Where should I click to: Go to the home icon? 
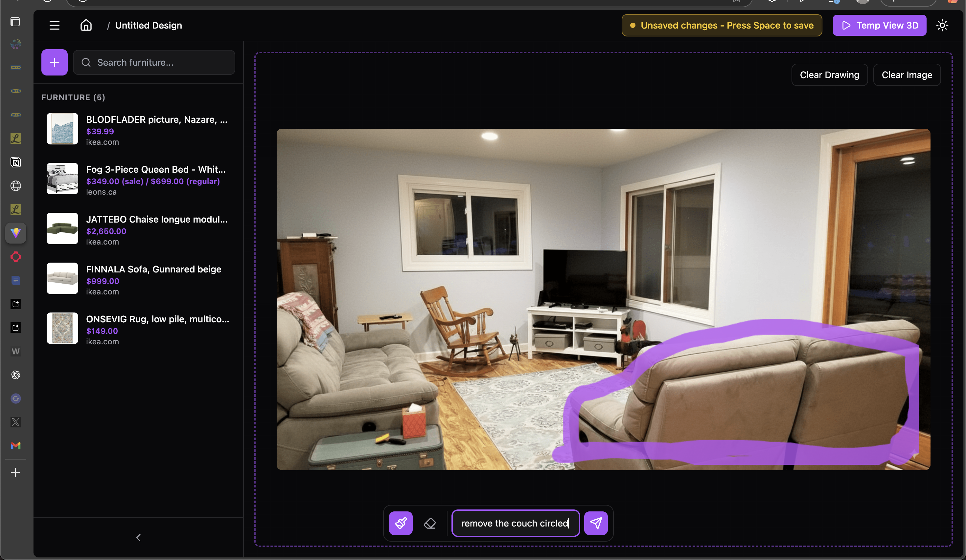coord(86,25)
